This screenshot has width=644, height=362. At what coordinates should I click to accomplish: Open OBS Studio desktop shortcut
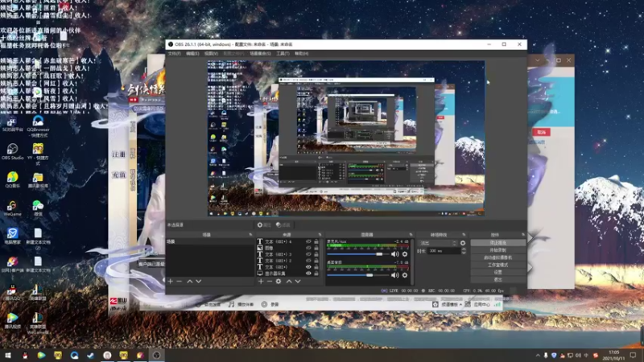(x=12, y=151)
